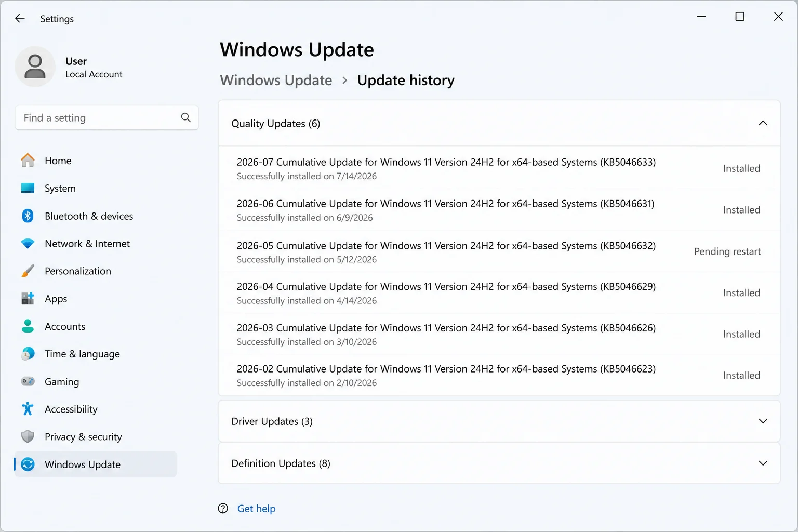
Task: Click Installed status for KB5046623
Action: pyautogui.click(x=741, y=375)
